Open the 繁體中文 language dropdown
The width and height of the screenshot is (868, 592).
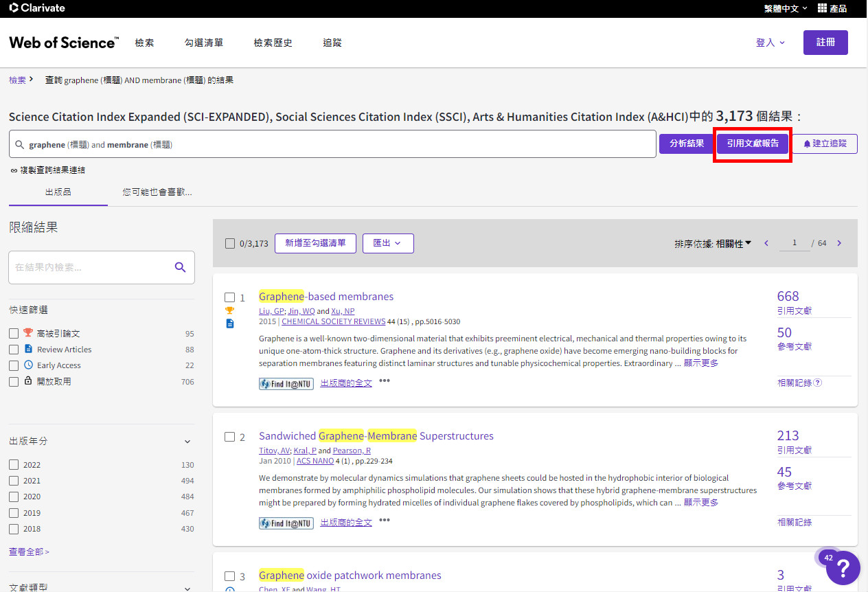[x=786, y=8]
